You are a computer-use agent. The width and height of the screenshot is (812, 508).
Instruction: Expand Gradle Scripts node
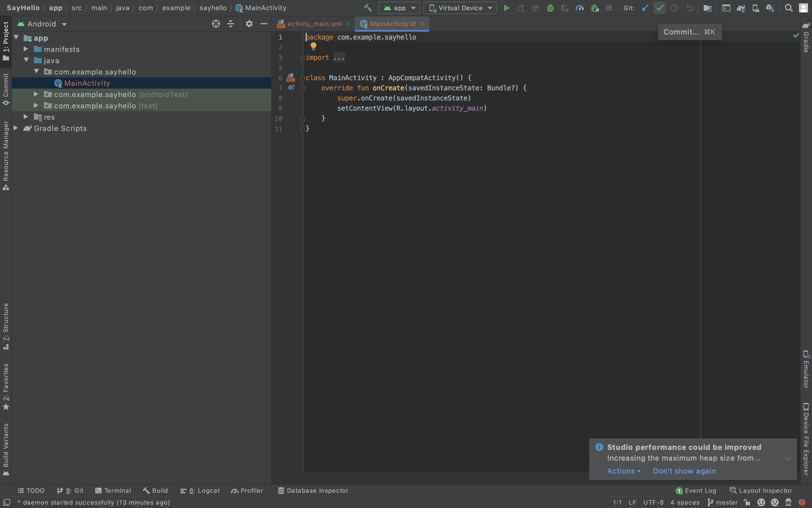tap(16, 128)
